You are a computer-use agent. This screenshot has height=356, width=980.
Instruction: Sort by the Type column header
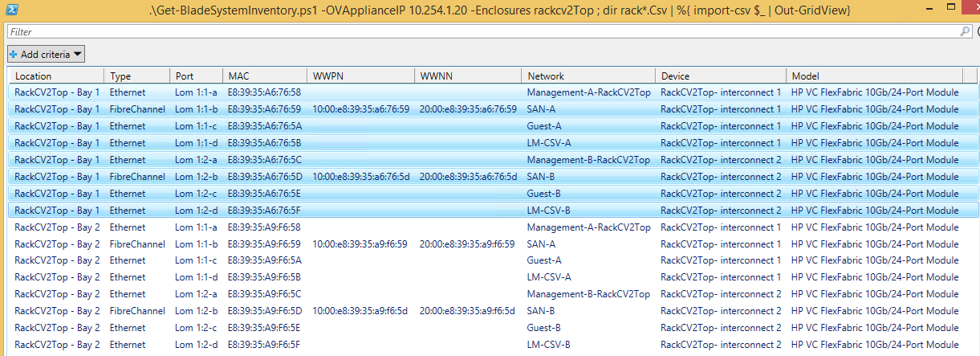tap(136, 76)
